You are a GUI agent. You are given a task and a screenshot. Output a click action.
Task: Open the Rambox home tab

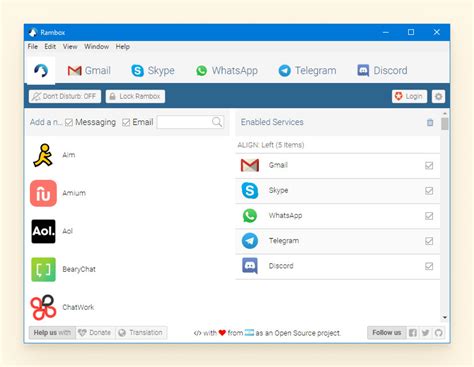click(x=41, y=71)
